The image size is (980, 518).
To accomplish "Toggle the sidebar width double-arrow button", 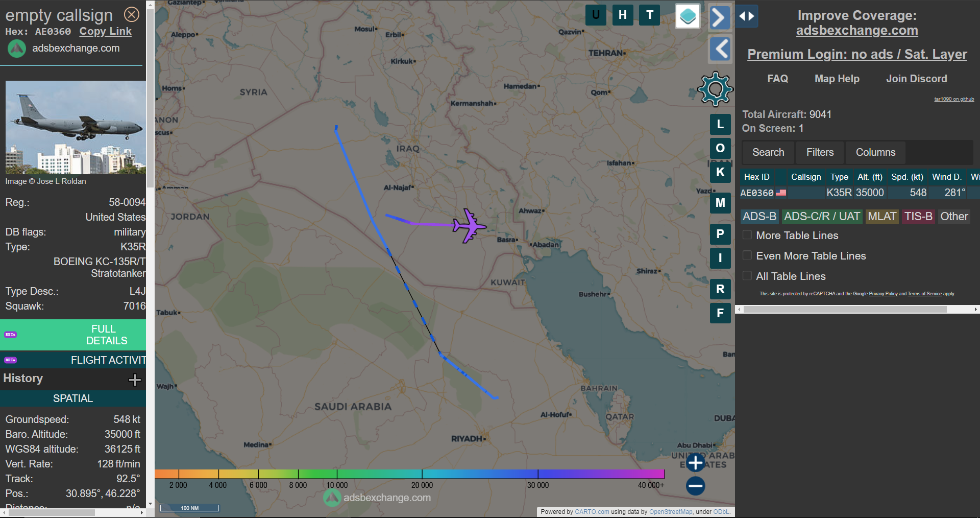I will 747,16.
